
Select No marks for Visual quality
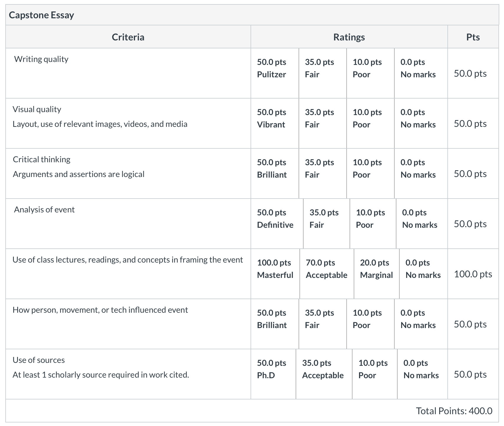tap(421, 123)
